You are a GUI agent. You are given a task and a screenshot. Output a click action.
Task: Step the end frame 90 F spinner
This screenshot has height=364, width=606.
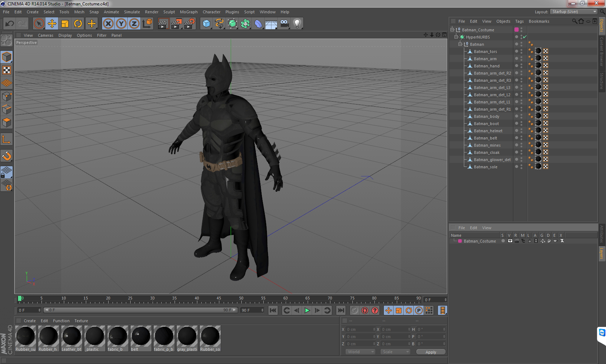[262, 310]
